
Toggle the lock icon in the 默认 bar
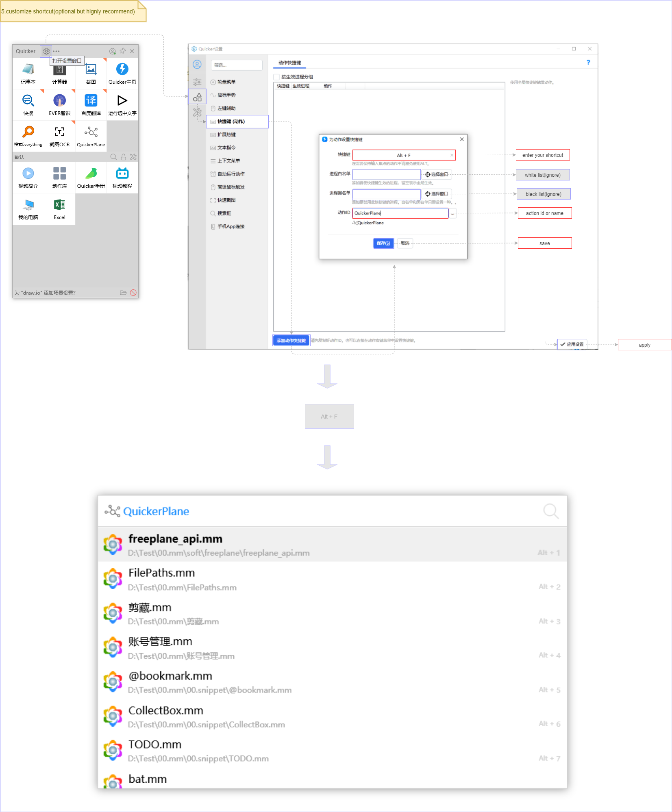click(123, 157)
